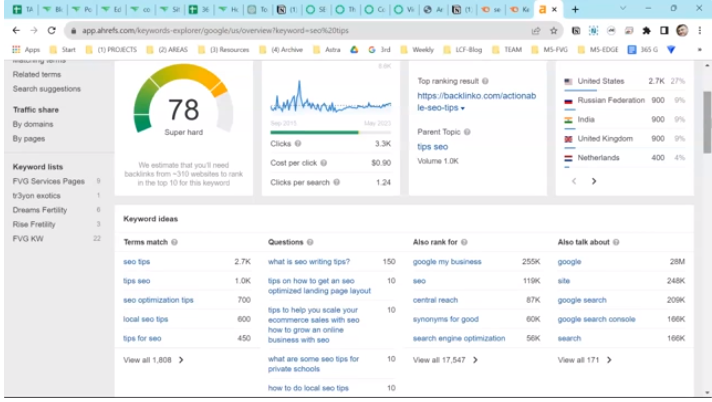
Task: Open the tab search dropdown arrow
Action: click(x=623, y=9)
